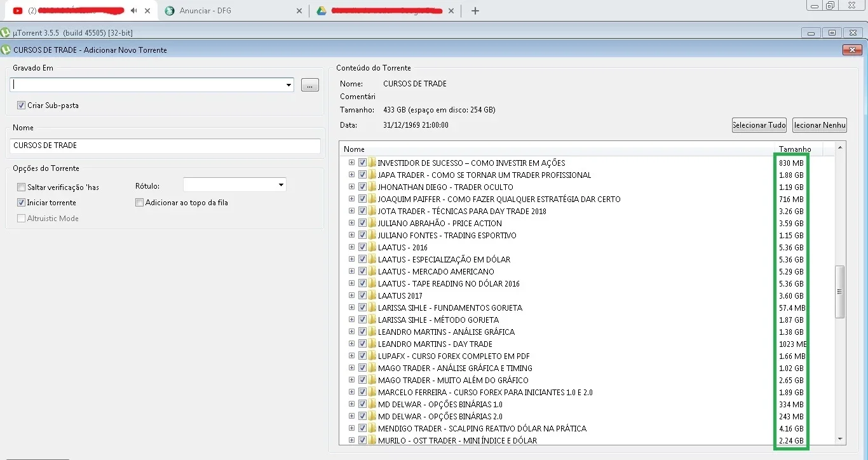The height and width of the screenshot is (460, 868).
Task: Click the folder icon of MD DELWAR 2.0
Action: click(x=372, y=416)
